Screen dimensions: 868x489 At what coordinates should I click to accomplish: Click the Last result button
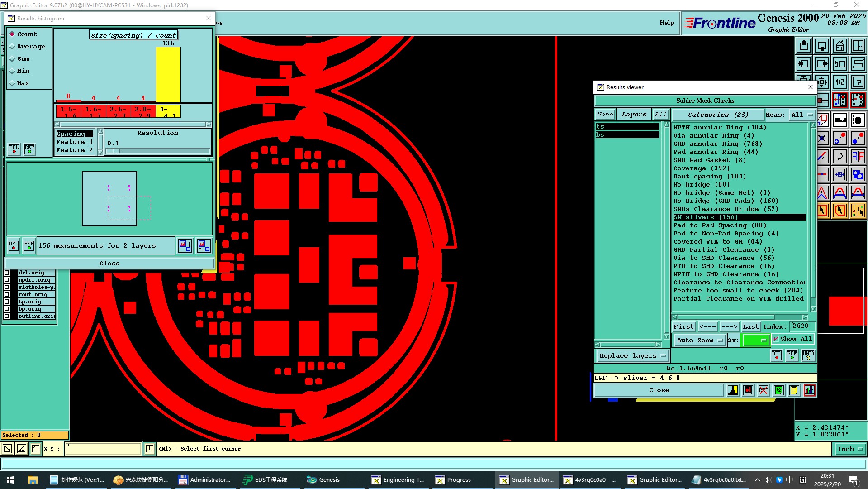[750, 326]
